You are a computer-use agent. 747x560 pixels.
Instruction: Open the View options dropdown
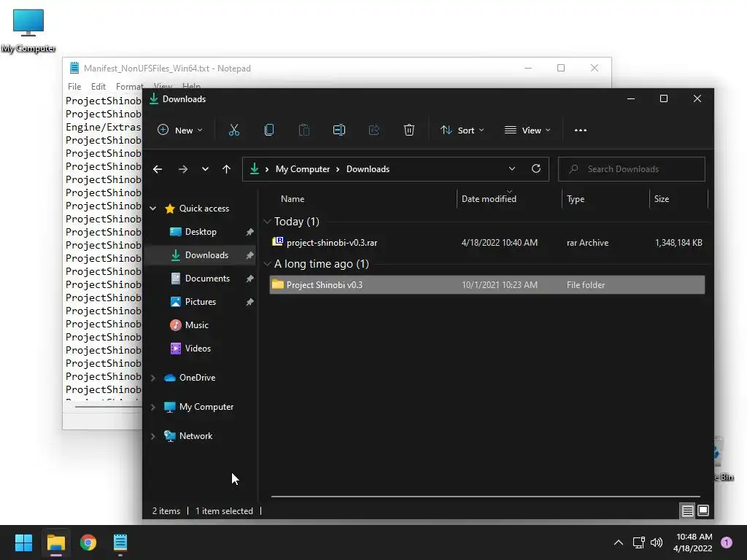tap(527, 130)
